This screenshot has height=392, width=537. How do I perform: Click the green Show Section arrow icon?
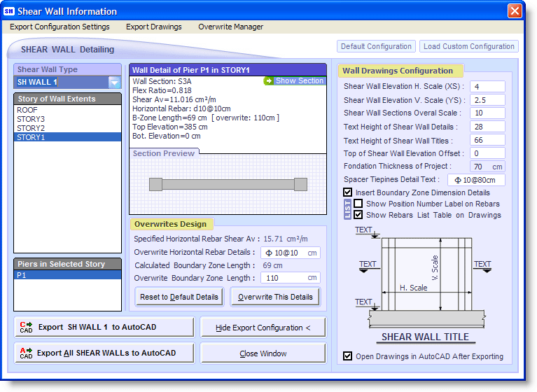(268, 81)
